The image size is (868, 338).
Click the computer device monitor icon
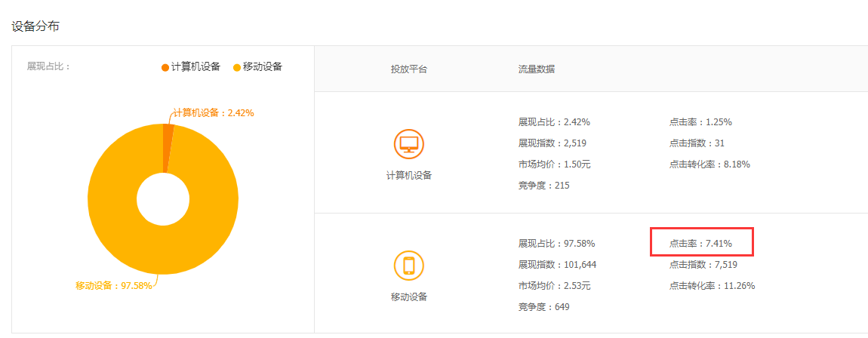[x=408, y=144]
